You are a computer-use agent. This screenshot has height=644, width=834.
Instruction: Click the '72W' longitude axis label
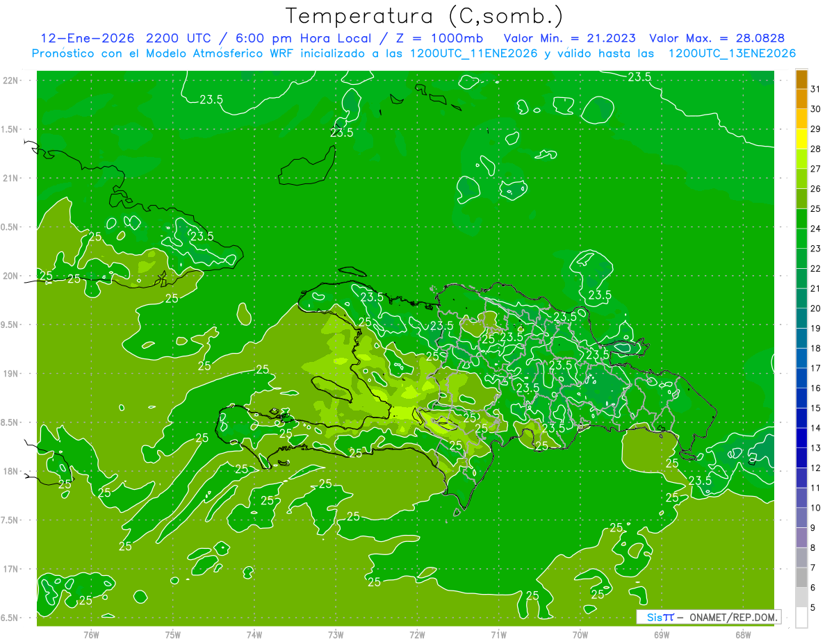[x=417, y=635]
